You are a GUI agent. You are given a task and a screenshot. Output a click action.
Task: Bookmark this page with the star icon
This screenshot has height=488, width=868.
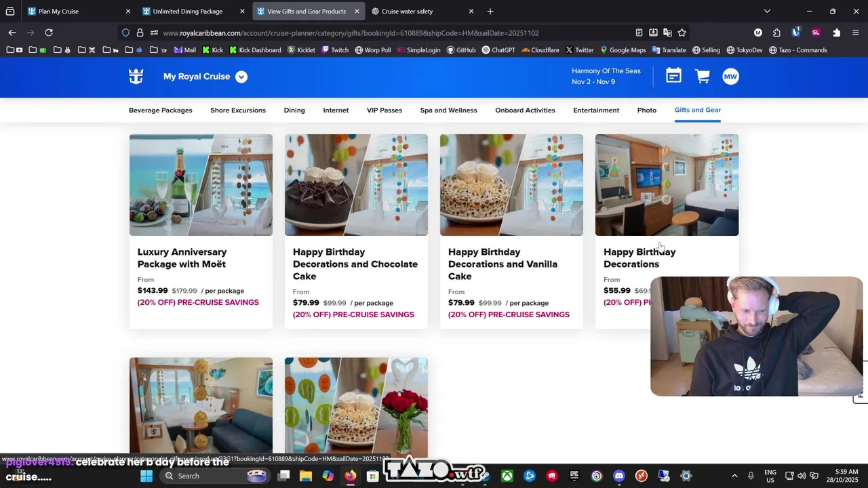[x=682, y=33]
